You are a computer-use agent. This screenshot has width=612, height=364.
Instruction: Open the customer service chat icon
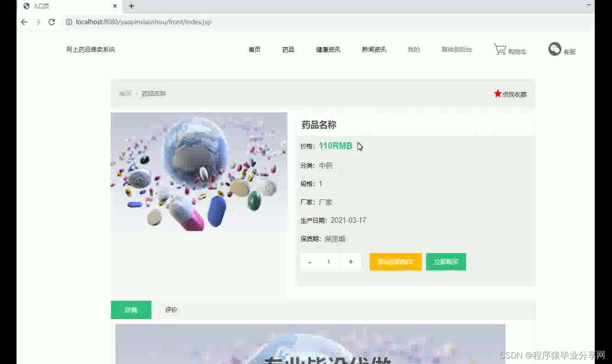[555, 49]
